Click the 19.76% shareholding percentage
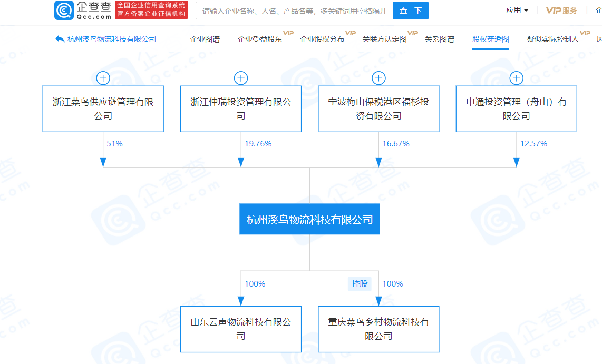The height and width of the screenshot is (364, 602). coord(258,144)
